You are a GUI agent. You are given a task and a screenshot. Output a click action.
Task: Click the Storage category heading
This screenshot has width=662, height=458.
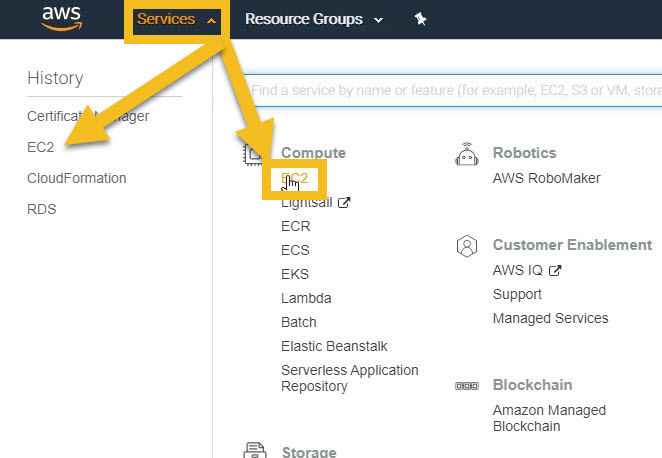point(309,452)
